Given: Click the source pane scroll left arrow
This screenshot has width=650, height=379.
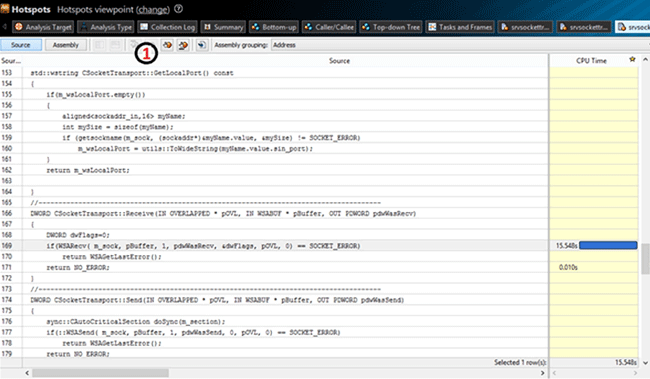Looking at the screenshot, I should (27, 373).
